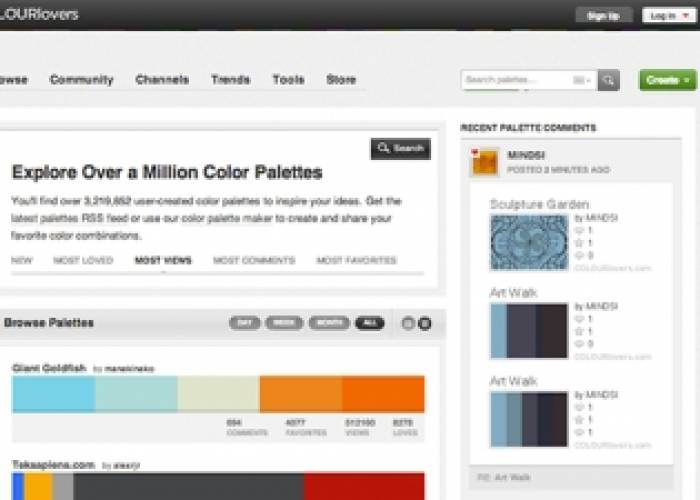Click the yellow swatch in Tekasapiens.com palette

coord(38,487)
